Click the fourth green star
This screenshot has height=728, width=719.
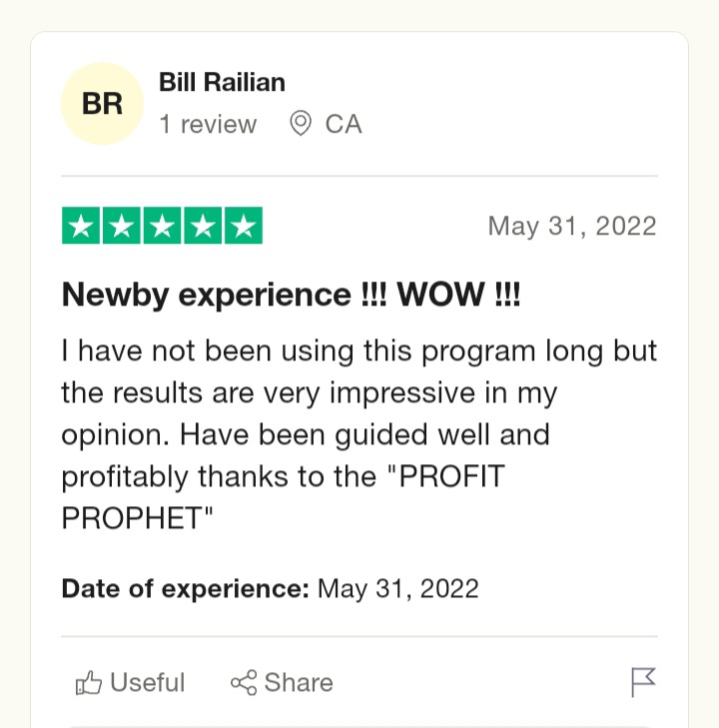click(x=203, y=226)
